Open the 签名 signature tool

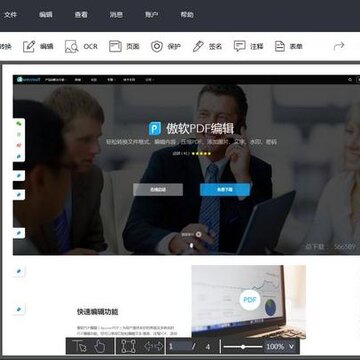207,46
